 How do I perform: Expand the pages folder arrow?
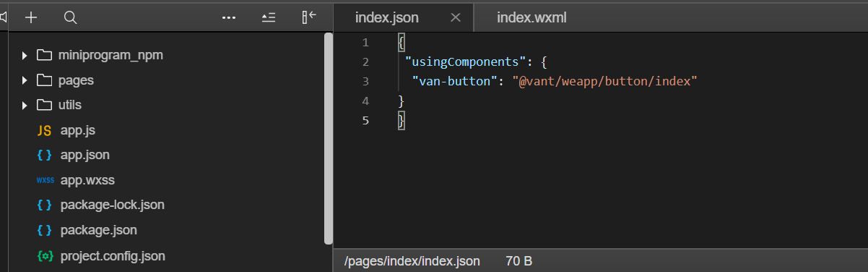click(25, 80)
